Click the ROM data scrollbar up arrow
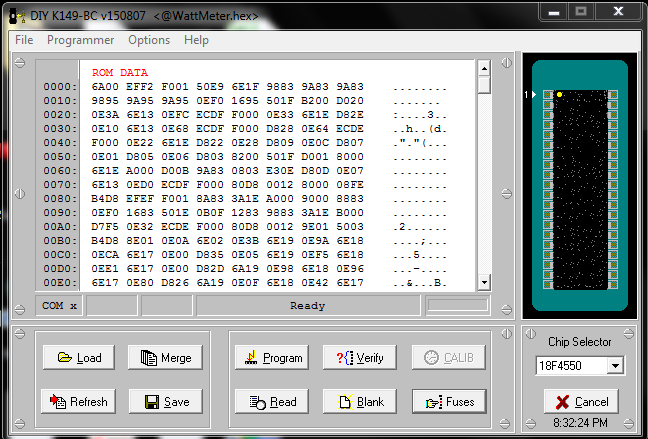The image size is (648, 439). (483, 68)
